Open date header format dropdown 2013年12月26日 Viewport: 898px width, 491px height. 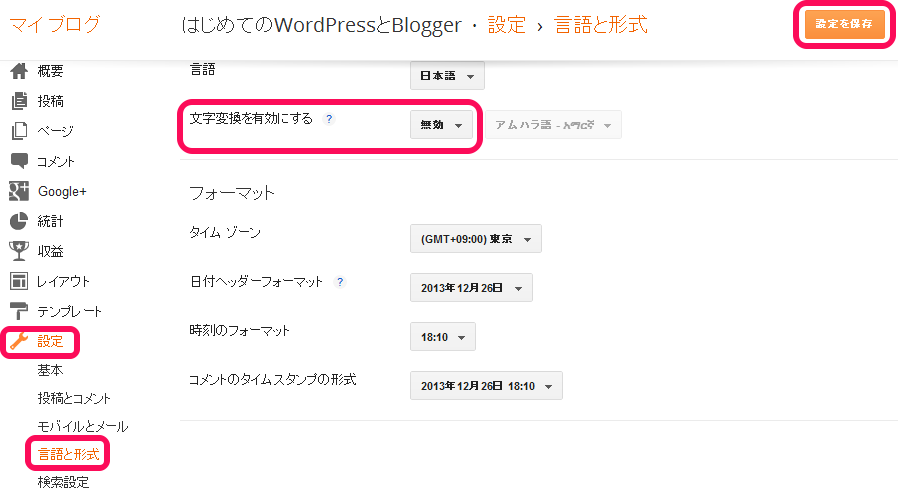click(x=471, y=288)
